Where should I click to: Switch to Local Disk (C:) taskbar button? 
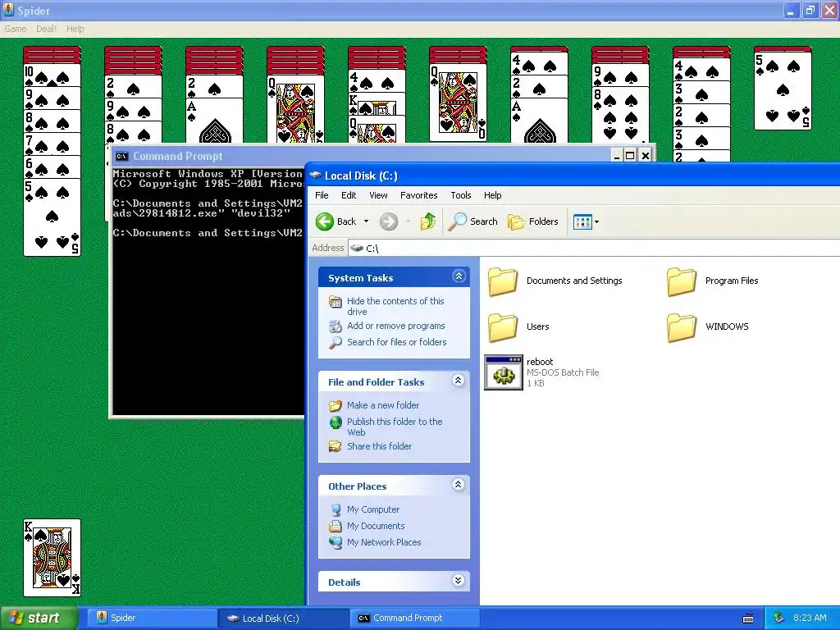coord(283,618)
